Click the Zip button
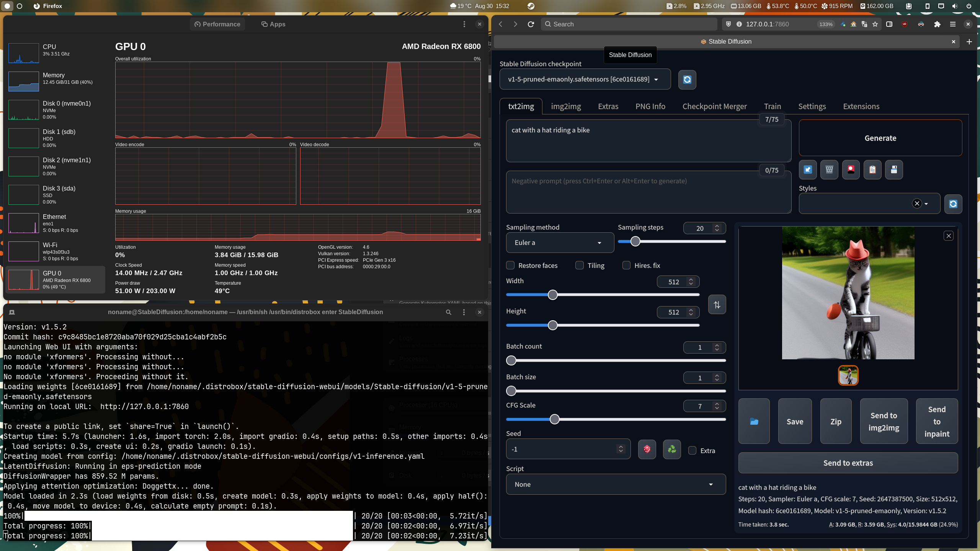The image size is (980, 551). [x=836, y=421]
